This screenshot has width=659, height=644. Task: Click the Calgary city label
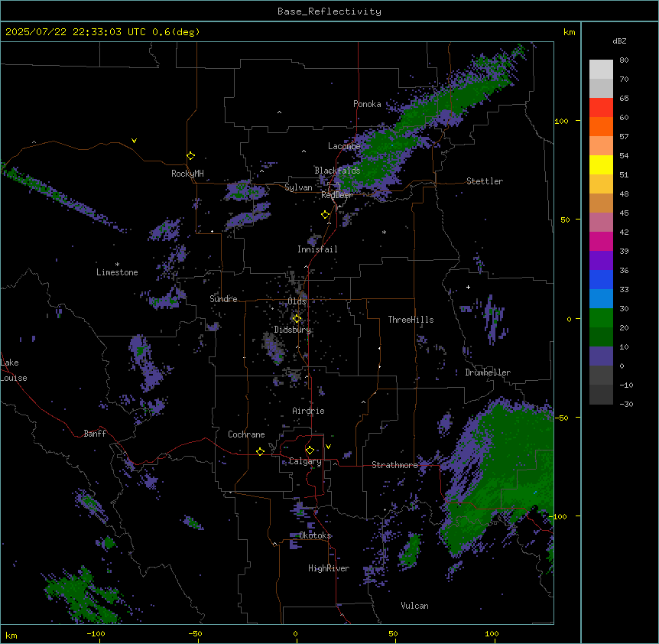(305, 461)
